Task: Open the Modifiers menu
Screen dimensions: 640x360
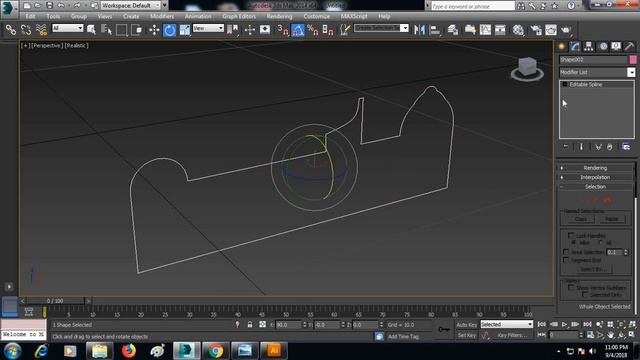Action: pyautogui.click(x=162, y=16)
